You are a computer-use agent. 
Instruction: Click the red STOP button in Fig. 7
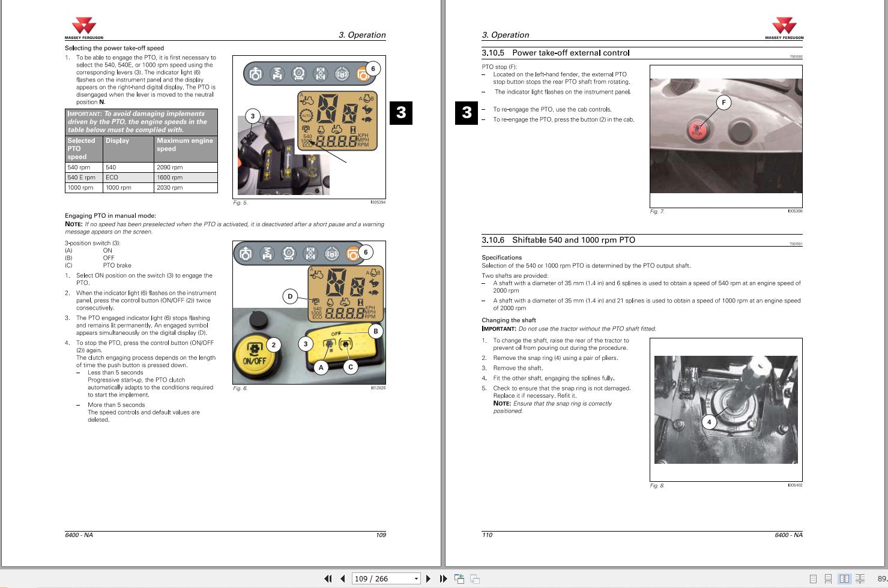click(696, 130)
